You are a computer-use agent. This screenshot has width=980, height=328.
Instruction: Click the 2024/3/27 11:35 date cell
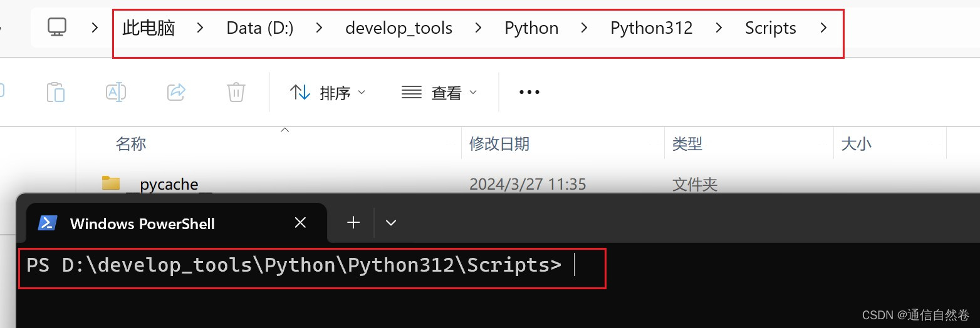pyautogui.click(x=528, y=184)
